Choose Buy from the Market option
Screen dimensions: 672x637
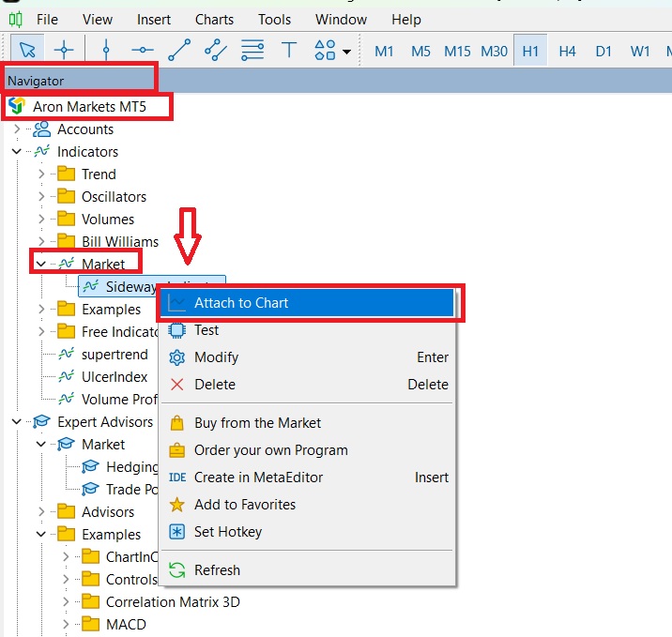point(257,423)
